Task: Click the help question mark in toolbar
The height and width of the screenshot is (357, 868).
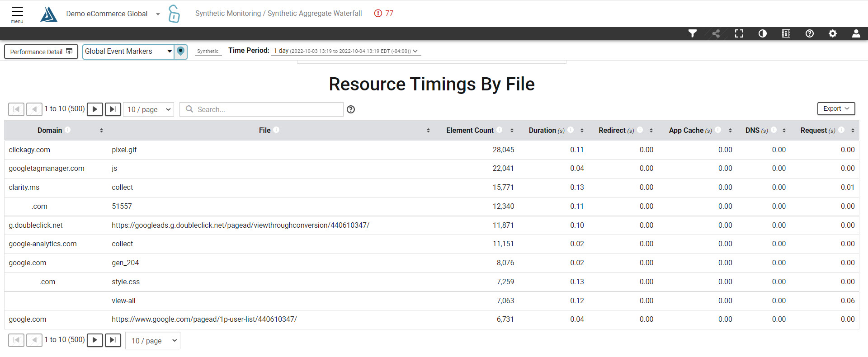Action: click(809, 33)
